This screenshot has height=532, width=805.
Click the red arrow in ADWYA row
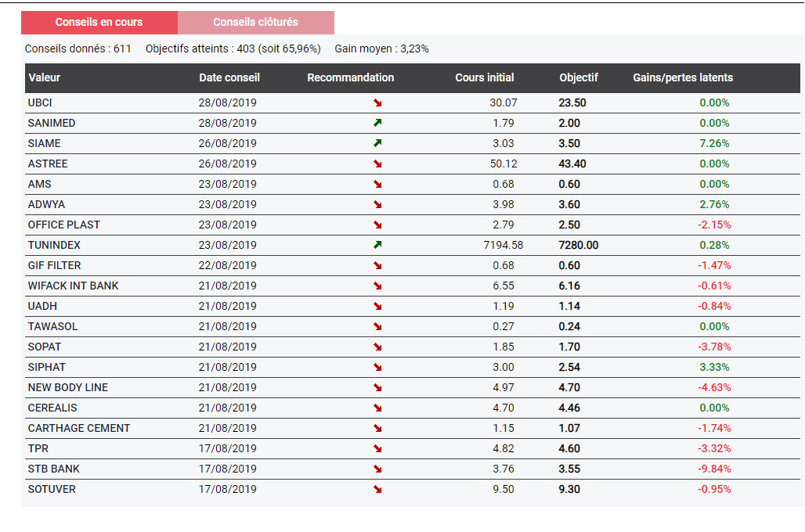coord(378,205)
